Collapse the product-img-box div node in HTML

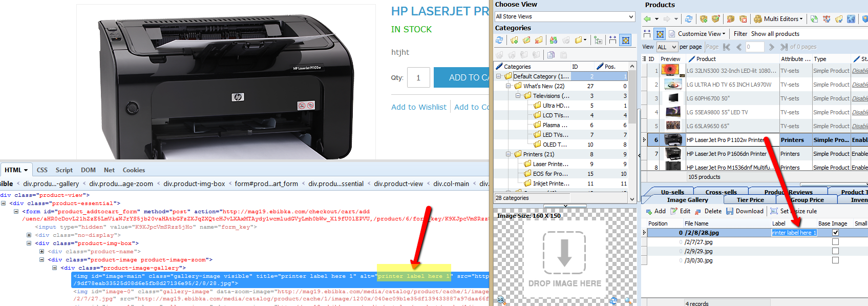click(29, 243)
